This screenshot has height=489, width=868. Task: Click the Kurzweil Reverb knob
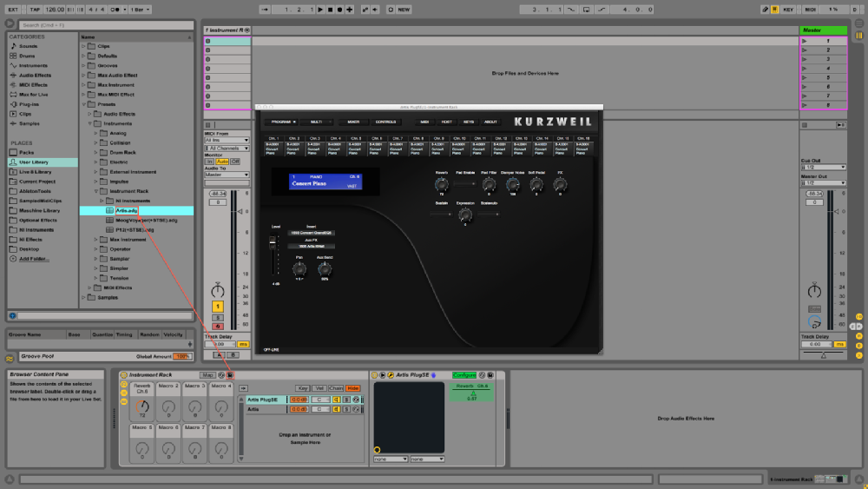441,184
